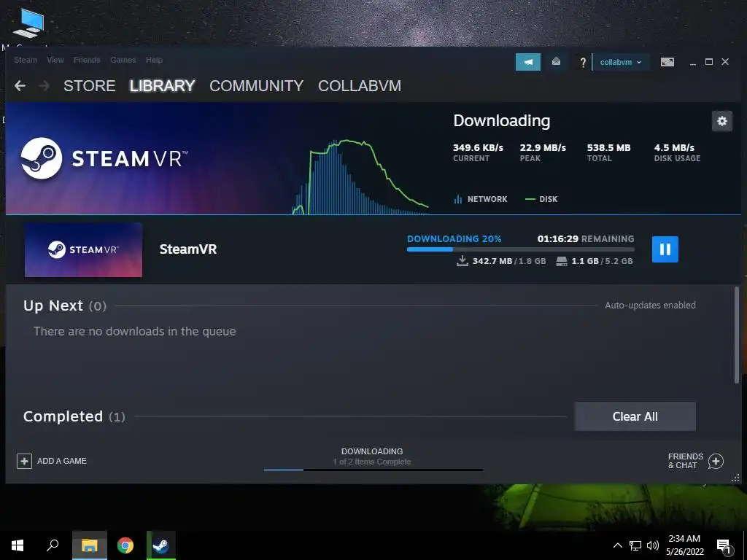Click ADD A GAME label
This screenshot has width=747, height=560.
[62, 461]
